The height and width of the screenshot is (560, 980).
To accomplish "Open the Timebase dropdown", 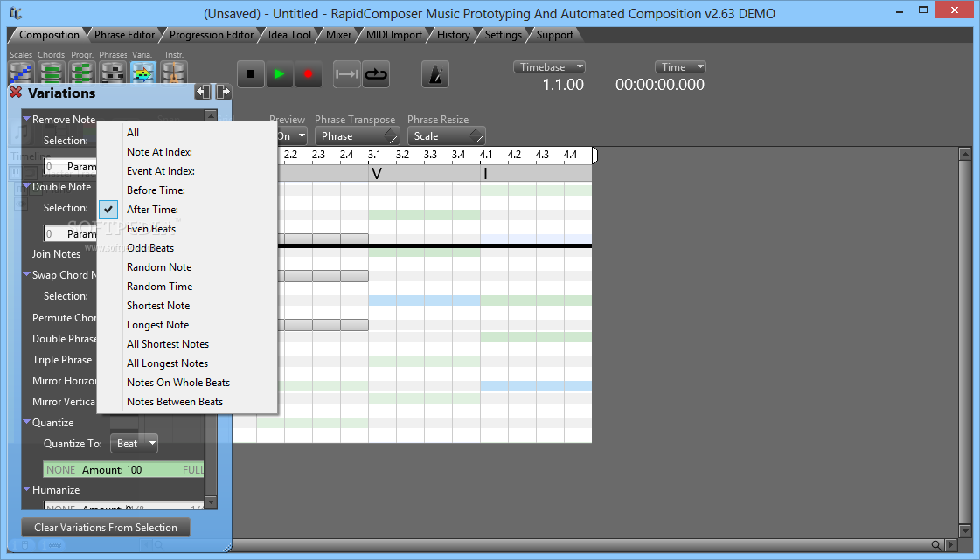I will point(549,66).
